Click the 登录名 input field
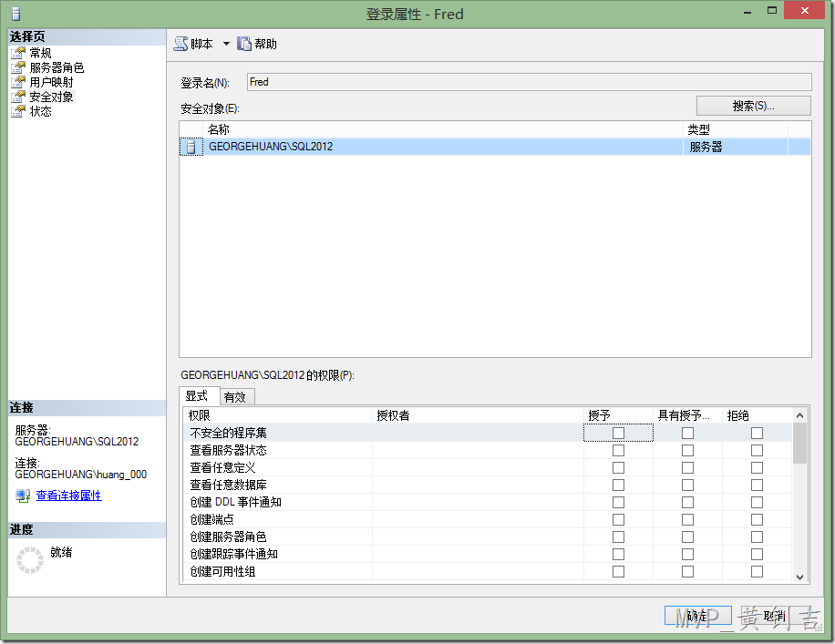Viewport: 835px width, 644px height. point(530,82)
